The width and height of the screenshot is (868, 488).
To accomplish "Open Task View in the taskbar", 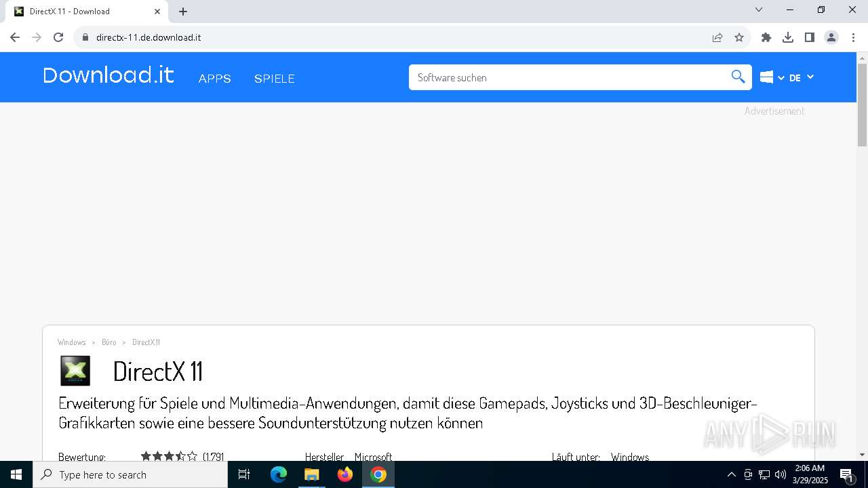I will coord(245,474).
